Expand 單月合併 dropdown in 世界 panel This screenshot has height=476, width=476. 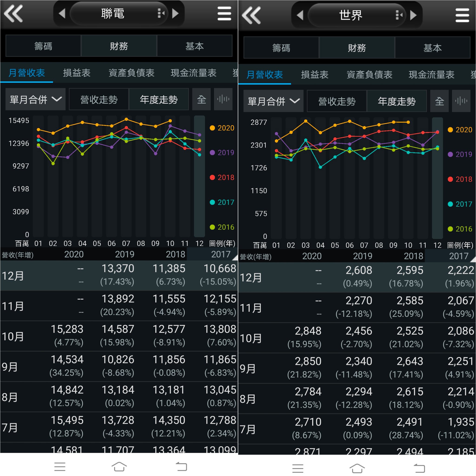pos(274,101)
